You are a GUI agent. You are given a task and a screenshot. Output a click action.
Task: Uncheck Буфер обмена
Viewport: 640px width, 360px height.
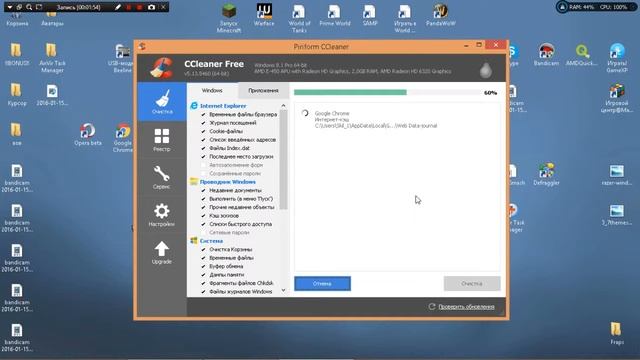click(203, 266)
